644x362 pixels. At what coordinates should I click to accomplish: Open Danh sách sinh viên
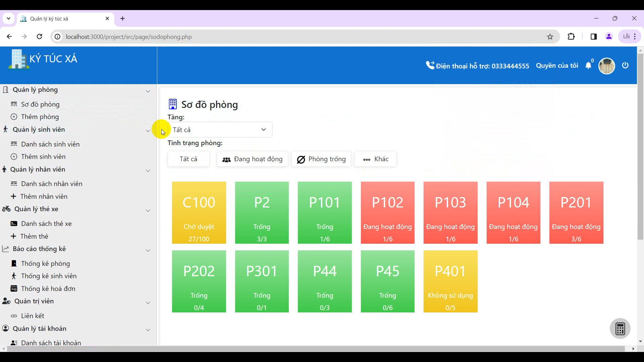pyautogui.click(x=50, y=144)
